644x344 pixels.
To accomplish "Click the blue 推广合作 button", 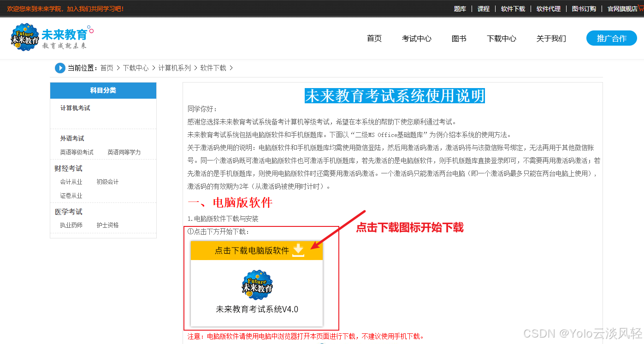I will click(x=612, y=38).
